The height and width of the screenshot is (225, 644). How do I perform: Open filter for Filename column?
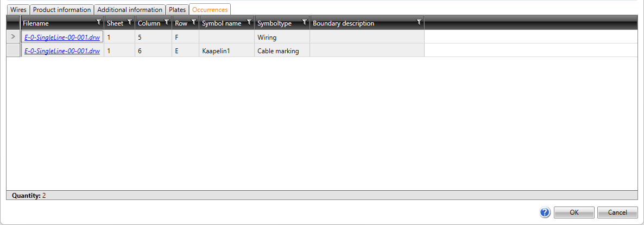pos(98,23)
